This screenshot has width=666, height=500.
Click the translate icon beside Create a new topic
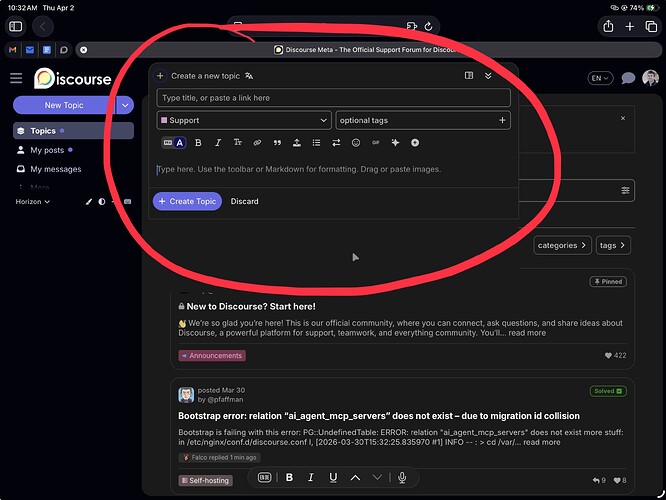pyautogui.click(x=249, y=76)
